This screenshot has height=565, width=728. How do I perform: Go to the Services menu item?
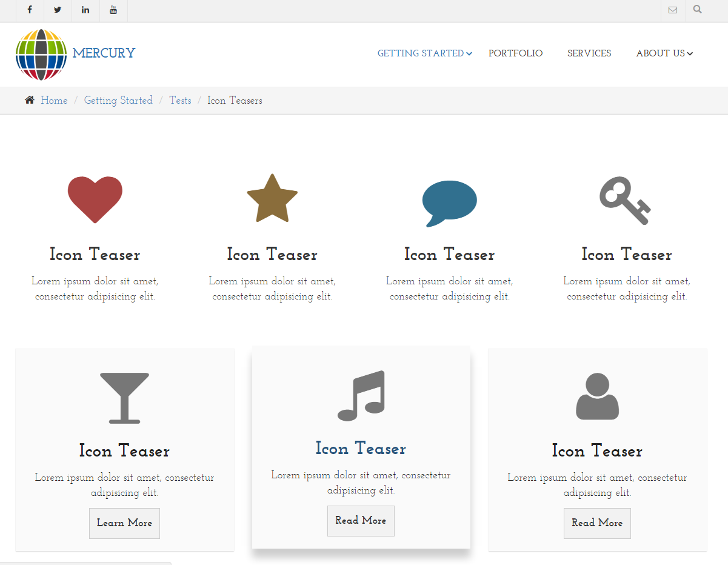(x=589, y=53)
